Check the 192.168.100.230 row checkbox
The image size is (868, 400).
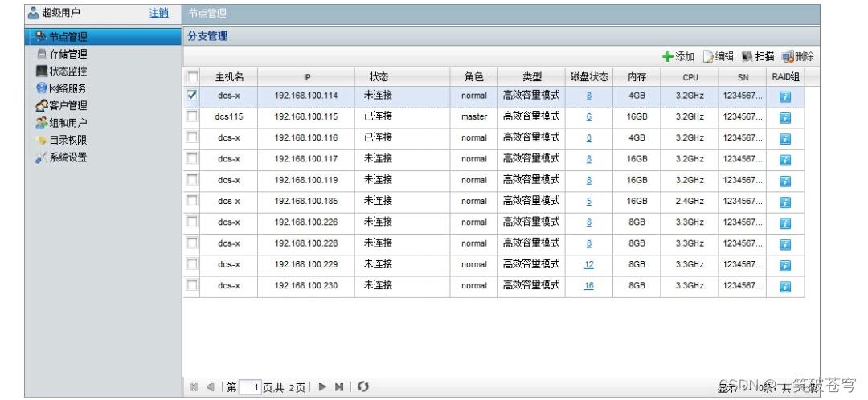pyautogui.click(x=191, y=285)
